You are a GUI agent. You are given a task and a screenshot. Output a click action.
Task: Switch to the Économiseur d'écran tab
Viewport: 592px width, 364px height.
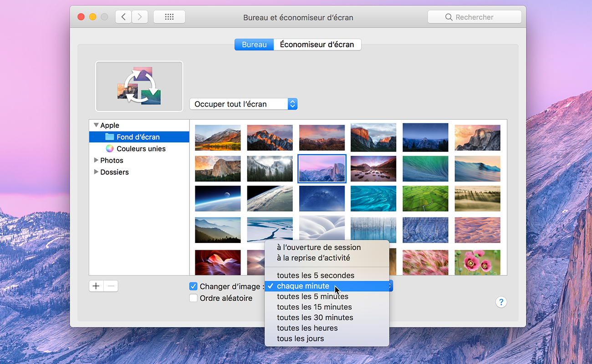coord(317,44)
